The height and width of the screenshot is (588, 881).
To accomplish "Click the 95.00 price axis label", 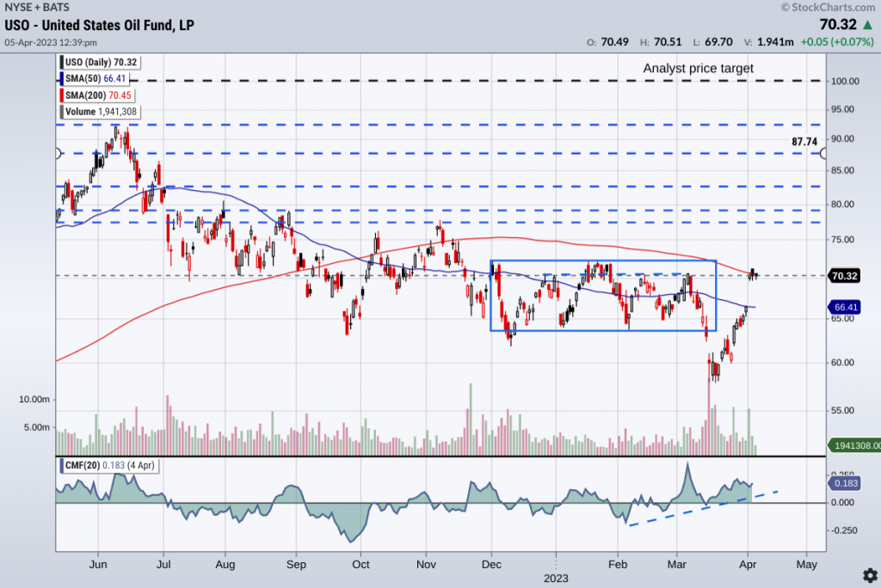I will (843, 109).
